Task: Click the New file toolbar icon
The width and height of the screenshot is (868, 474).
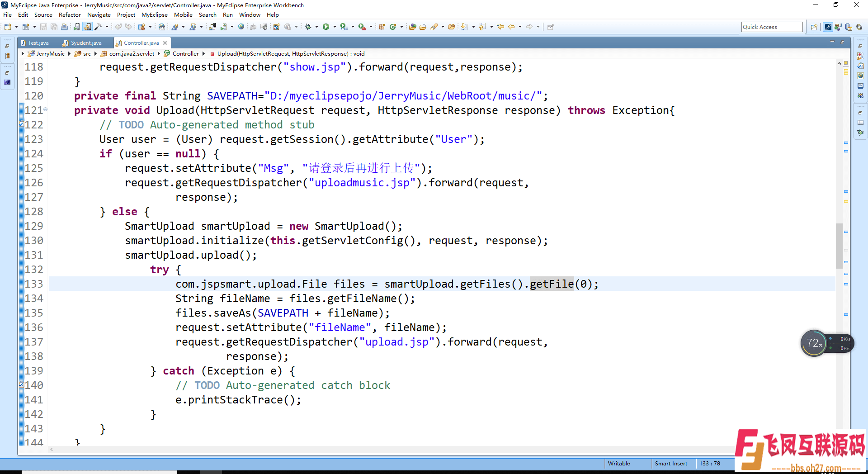Action: (8, 27)
